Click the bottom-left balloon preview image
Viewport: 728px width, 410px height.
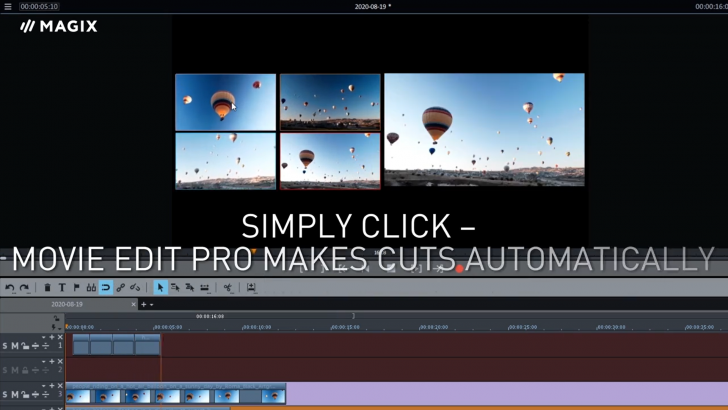(x=226, y=161)
